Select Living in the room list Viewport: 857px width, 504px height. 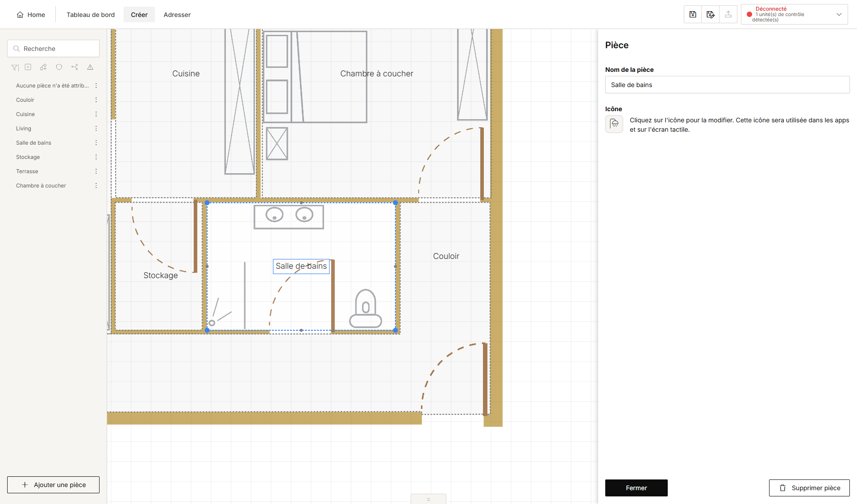point(24,129)
